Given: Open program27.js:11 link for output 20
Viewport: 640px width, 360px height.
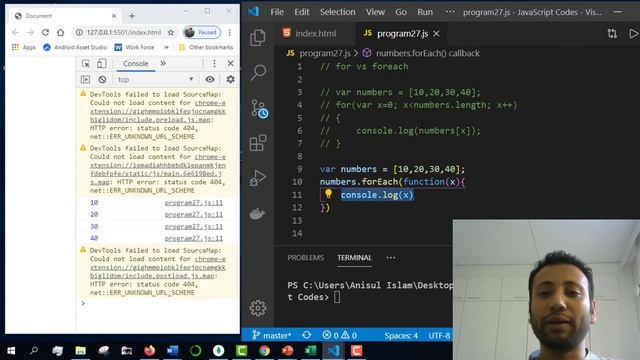Looking at the screenshot, I should [194, 214].
